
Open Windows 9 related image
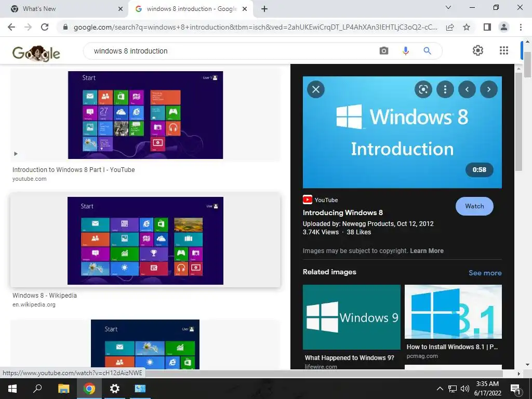click(x=352, y=317)
